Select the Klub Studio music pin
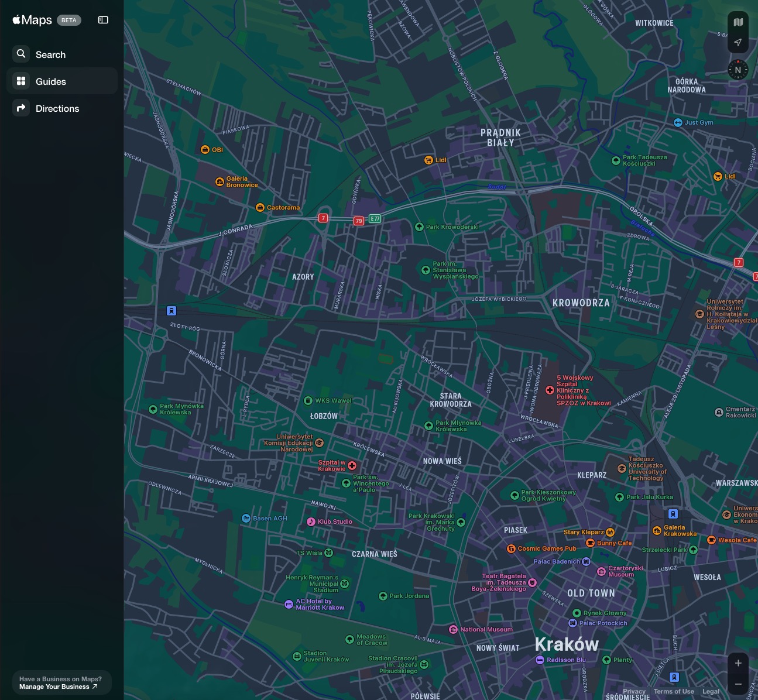The height and width of the screenshot is (700, 758). [311, 521]
